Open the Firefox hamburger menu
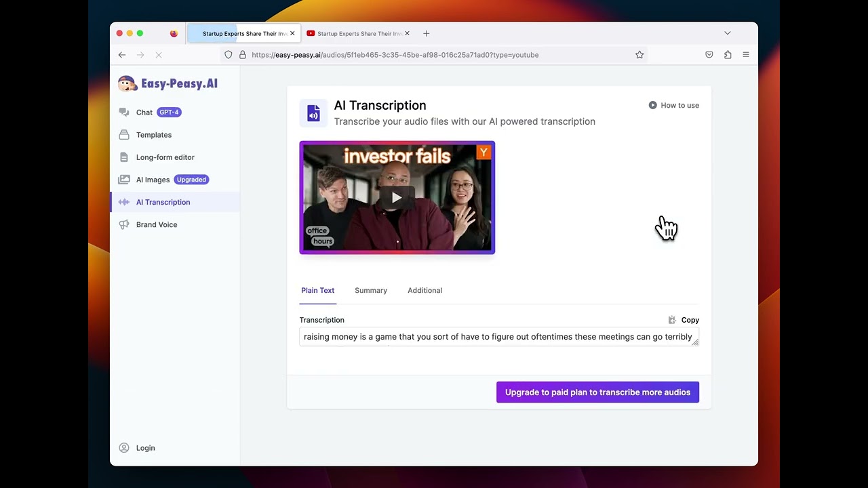 click(x=746, y=55)
